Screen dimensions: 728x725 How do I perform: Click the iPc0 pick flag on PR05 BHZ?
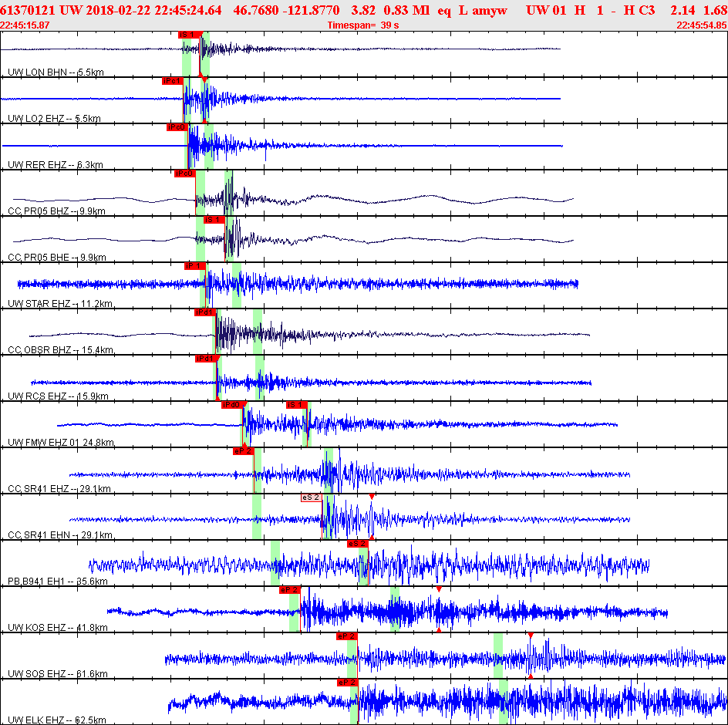tap(185, 174)
